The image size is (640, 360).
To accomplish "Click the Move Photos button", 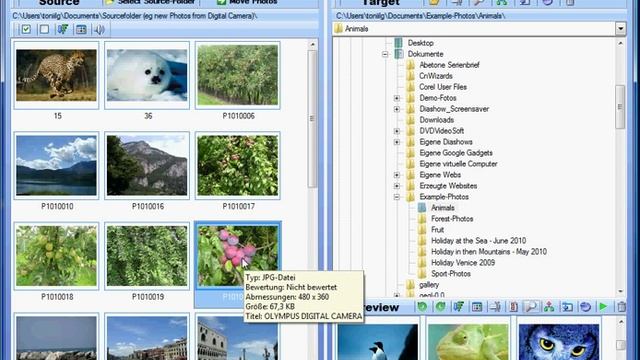I will (247, 2).
